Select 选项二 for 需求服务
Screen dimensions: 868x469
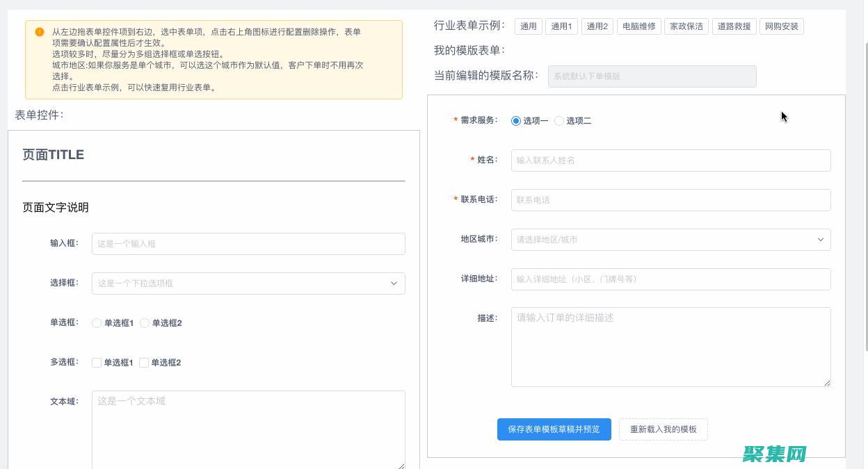coord(558,120)
